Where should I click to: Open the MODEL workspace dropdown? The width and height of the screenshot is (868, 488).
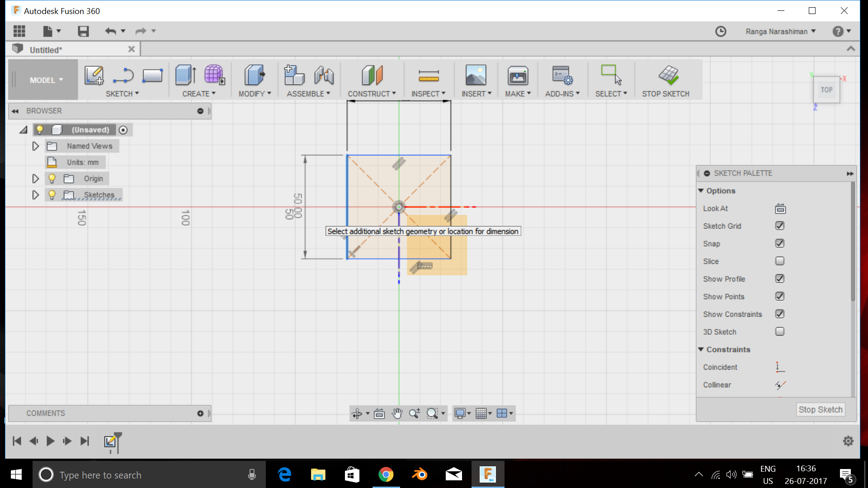tap(43, 80)
